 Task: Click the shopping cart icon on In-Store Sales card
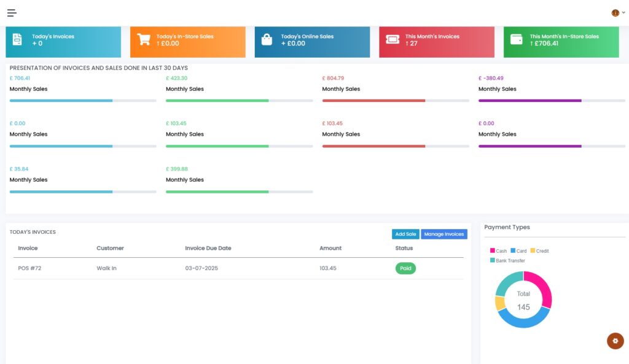point(144,40)
